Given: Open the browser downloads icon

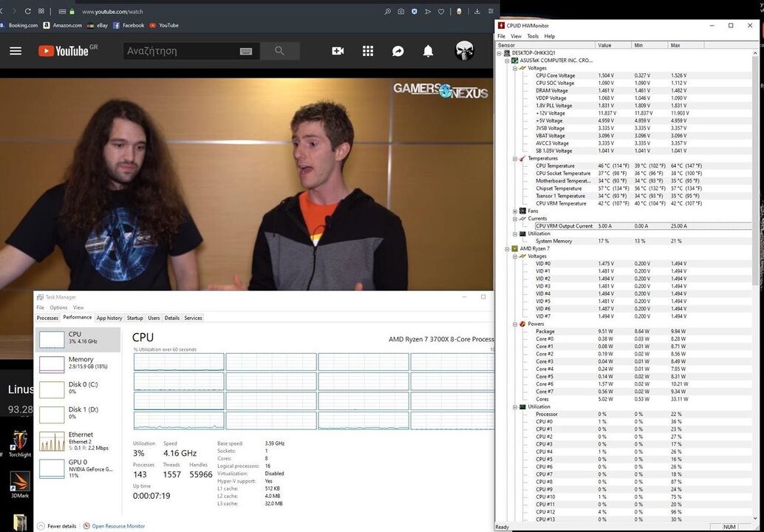Looking at the screenshot, I should (477, 11).
